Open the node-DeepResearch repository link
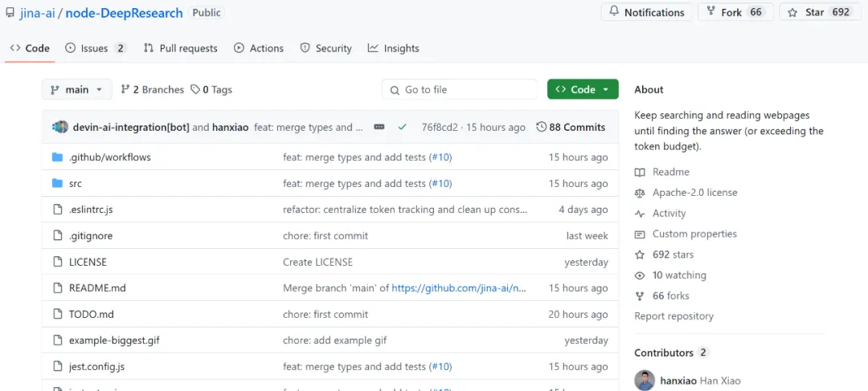 tap(124, 13)
